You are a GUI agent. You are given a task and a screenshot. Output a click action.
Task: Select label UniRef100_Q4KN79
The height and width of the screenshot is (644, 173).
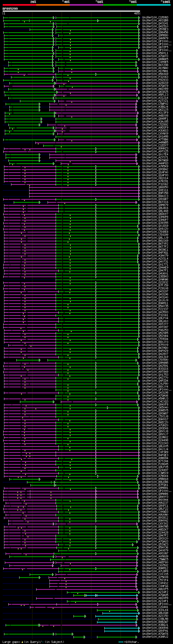pyautogui.click(x=155, y=38)
